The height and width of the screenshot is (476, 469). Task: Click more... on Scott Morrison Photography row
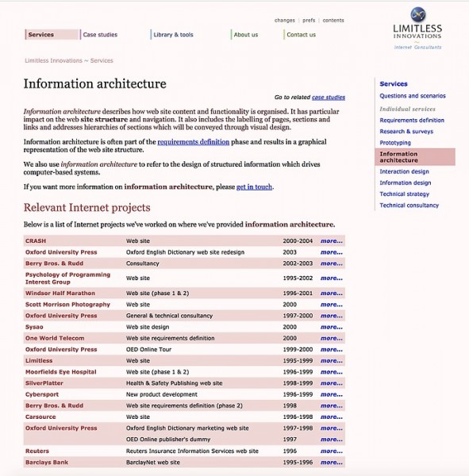(332, 305)
